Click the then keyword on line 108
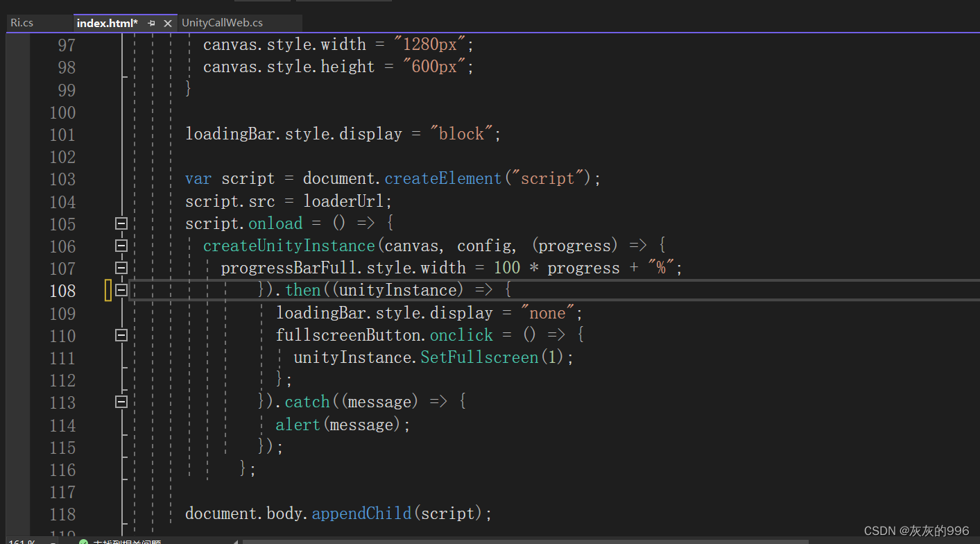Viewport: 980px width, 544px height. 303,290
